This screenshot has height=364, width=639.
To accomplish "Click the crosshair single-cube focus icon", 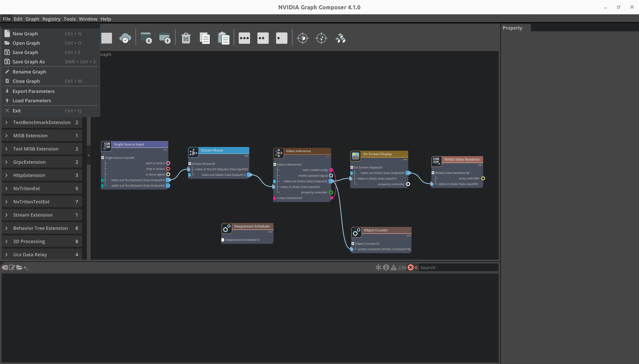I will 303,38.
